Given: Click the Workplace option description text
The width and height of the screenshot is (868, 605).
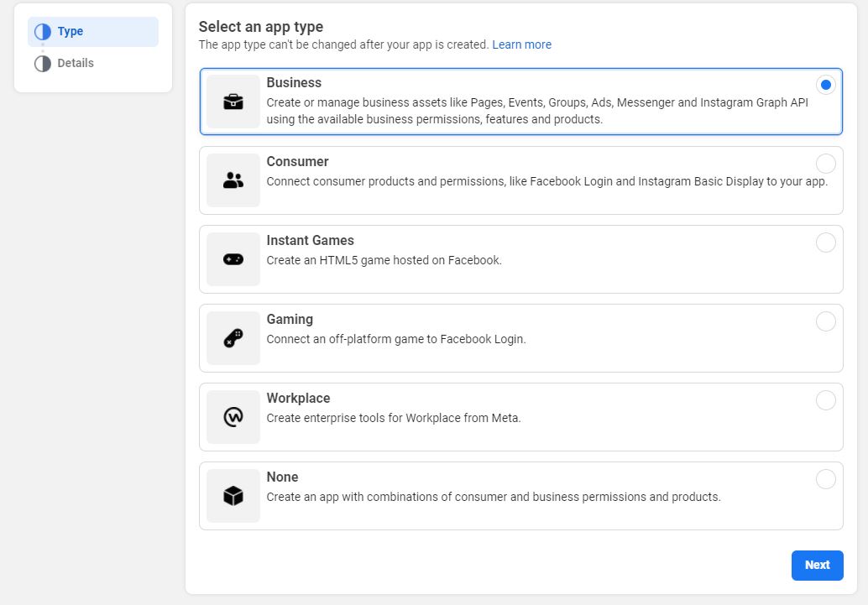Looking at the screenshot, I should [x=394, y=418].
